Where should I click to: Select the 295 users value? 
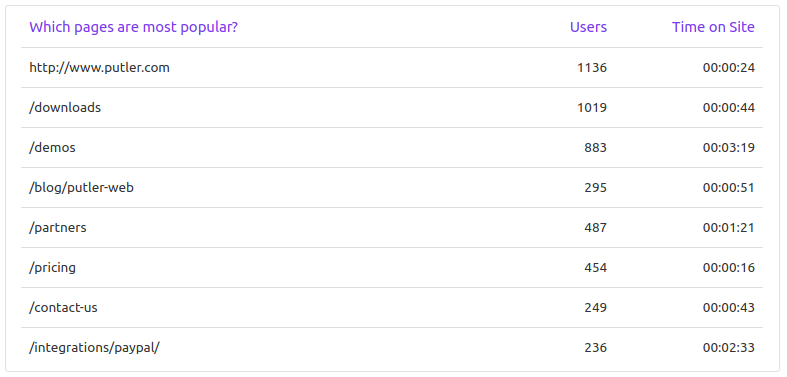[x=595, y=188]
